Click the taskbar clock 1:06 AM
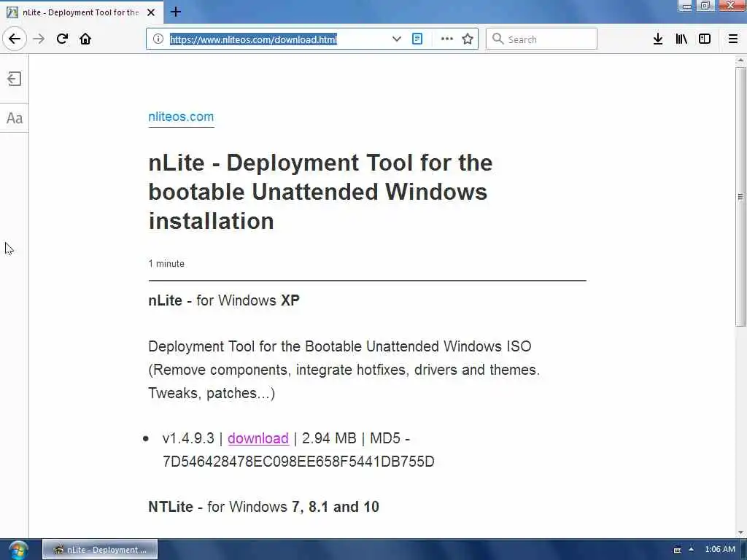The image size is (747, 560). 720,549
